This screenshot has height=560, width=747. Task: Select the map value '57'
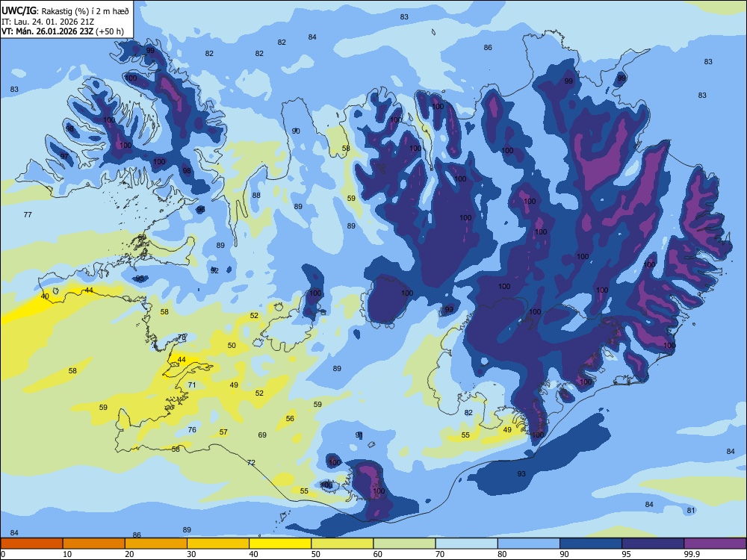223,432
